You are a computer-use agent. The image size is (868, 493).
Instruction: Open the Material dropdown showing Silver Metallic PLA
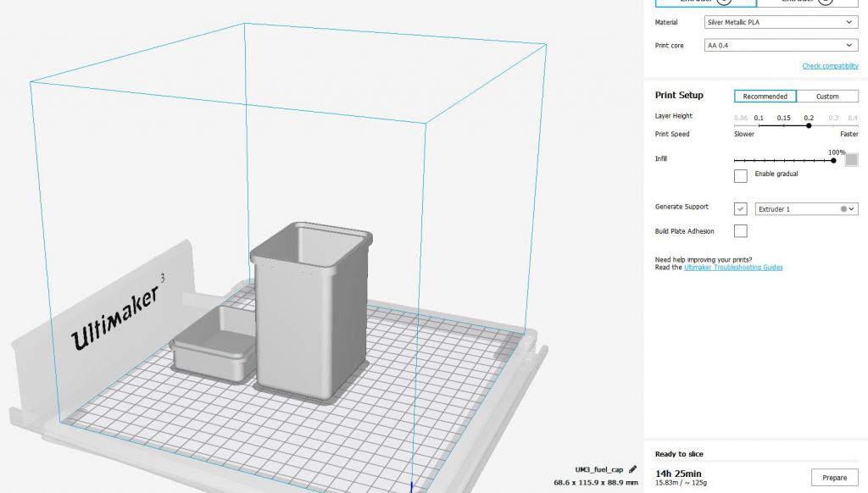click(x=781, y=22)
